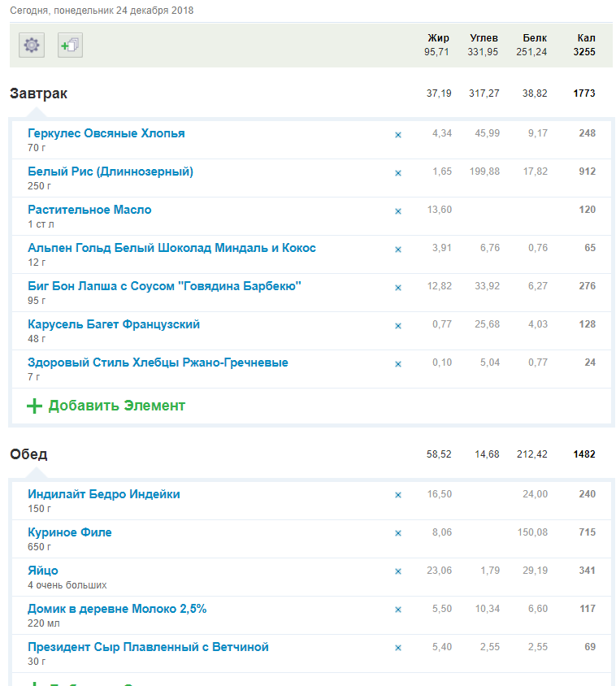Image resolution: width=616 pixels, height=686 pixels.
Task: Delete Биг Бон Лапша entry with X
Action: click(x=398, y=288)
